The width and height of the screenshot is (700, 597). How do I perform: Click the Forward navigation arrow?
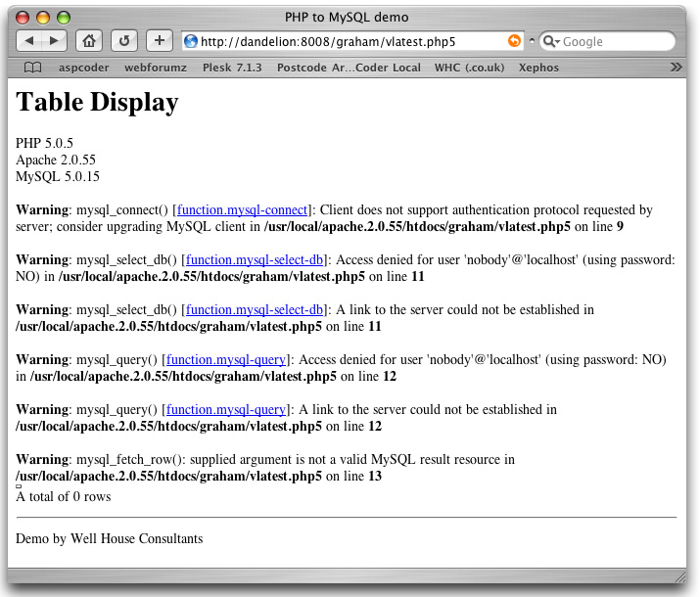coord(54,41)
